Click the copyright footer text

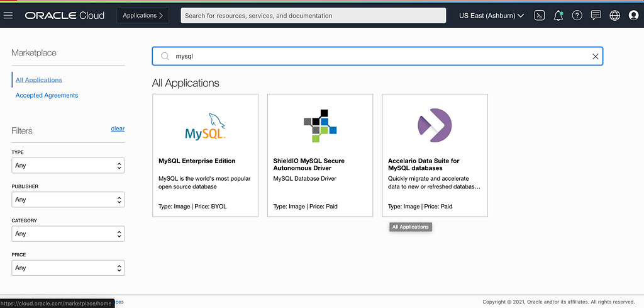(559, 302)
